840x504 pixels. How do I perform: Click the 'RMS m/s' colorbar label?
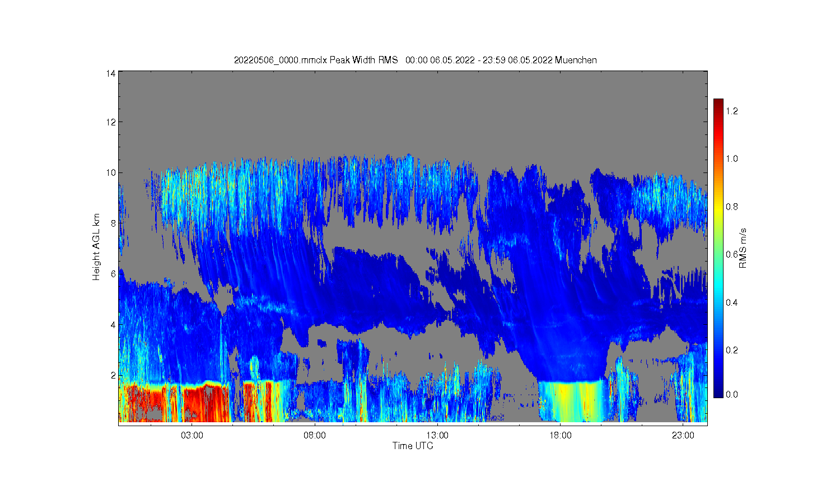[x=743, y=248]
